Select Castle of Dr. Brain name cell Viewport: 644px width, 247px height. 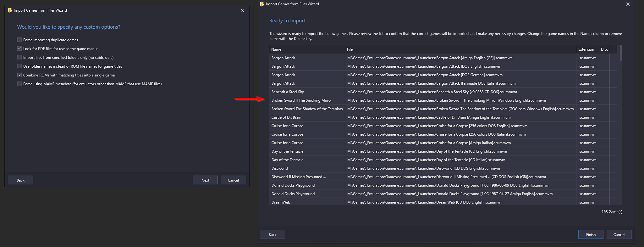(307, 117)
